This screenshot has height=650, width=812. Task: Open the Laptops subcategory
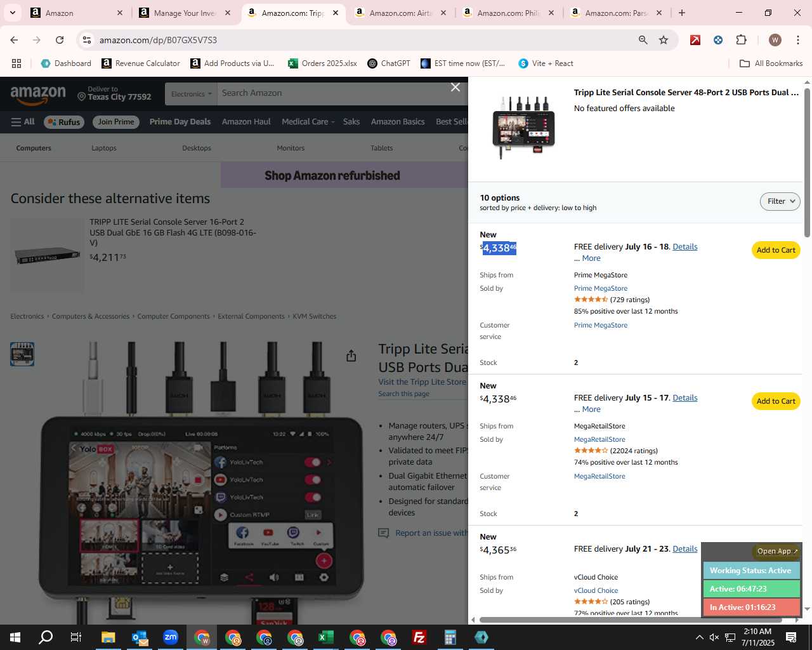pyautogui.click(x=104, y=148)
